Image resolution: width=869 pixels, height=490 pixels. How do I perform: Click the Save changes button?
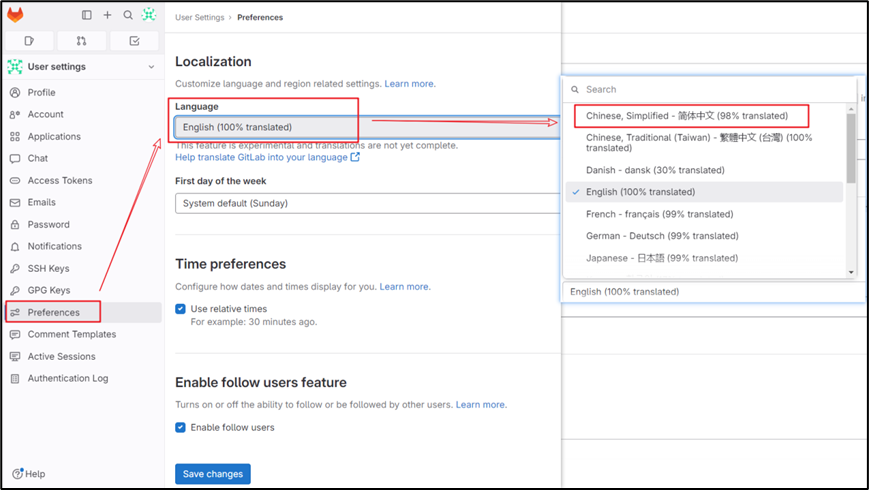coord(213,474)
